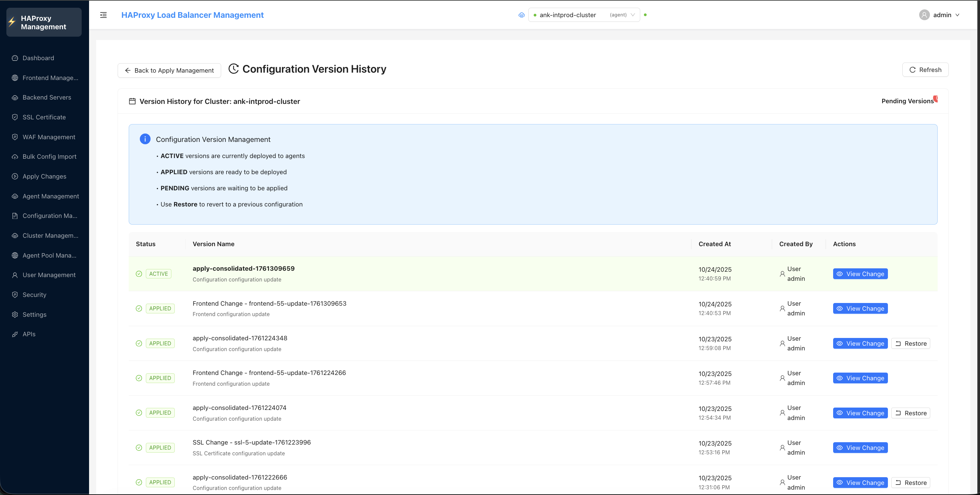Click the green status dot after selector

[x=645, y=15]
